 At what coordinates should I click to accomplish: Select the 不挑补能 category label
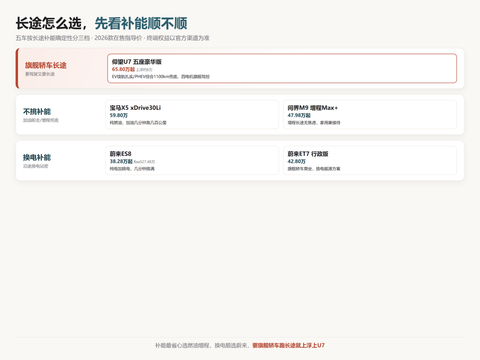pos(37,111)
